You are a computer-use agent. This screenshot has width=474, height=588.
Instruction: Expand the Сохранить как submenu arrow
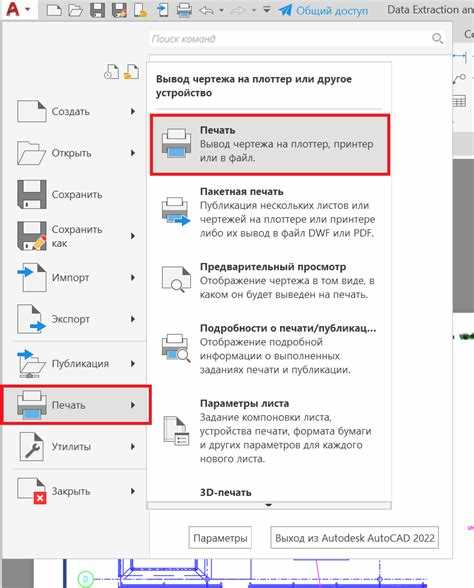click(x=133, y=236)
